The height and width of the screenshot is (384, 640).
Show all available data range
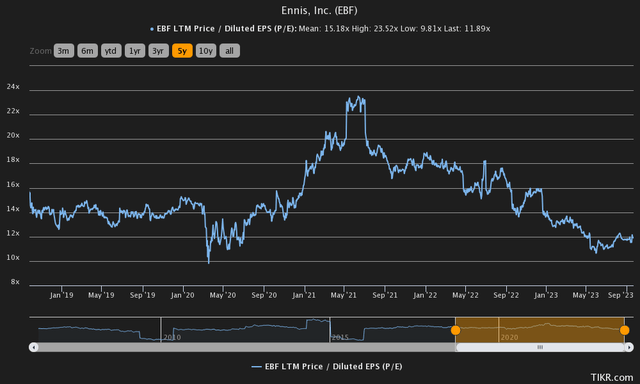[229, 51]
